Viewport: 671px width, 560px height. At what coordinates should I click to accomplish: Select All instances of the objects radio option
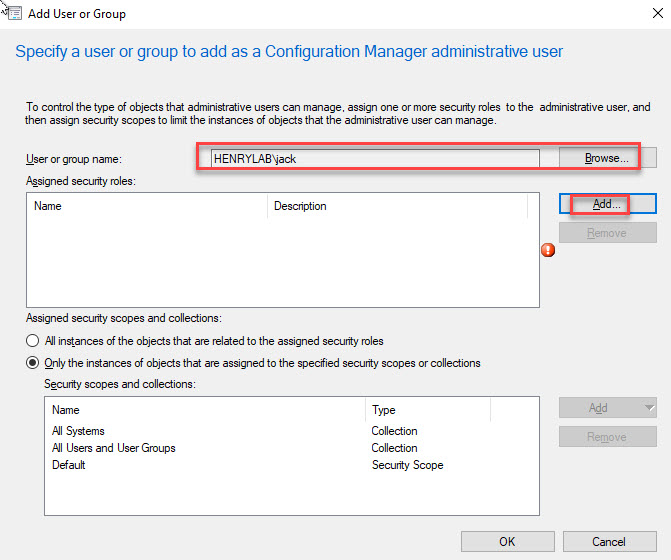[x=33, y=341]
